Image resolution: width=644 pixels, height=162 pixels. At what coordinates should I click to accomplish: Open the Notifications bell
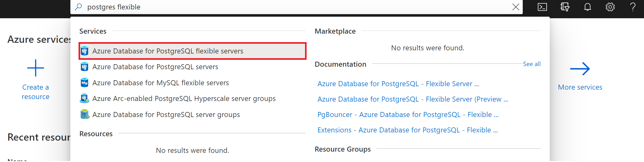point(587,7)
